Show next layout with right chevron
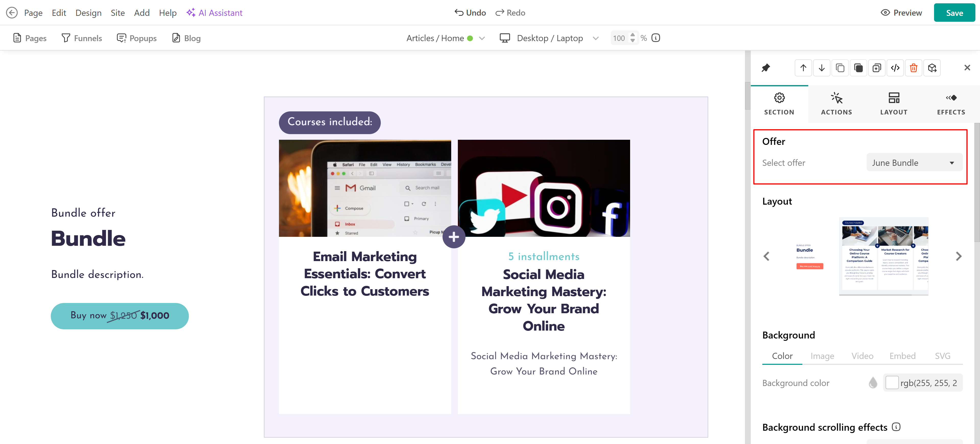Image resolution: width=980 pixels, height=444 pixels. pyautogui.click(x=958, y=256)
